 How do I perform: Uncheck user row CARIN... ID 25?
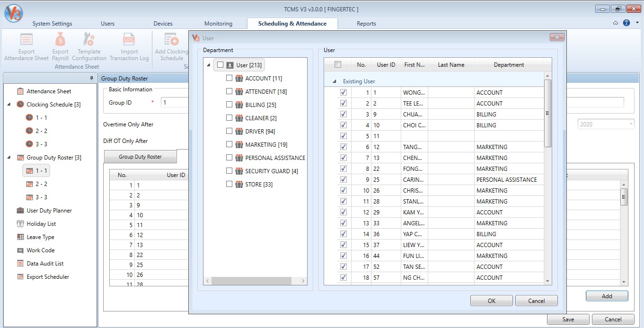(x=344, y=179)
